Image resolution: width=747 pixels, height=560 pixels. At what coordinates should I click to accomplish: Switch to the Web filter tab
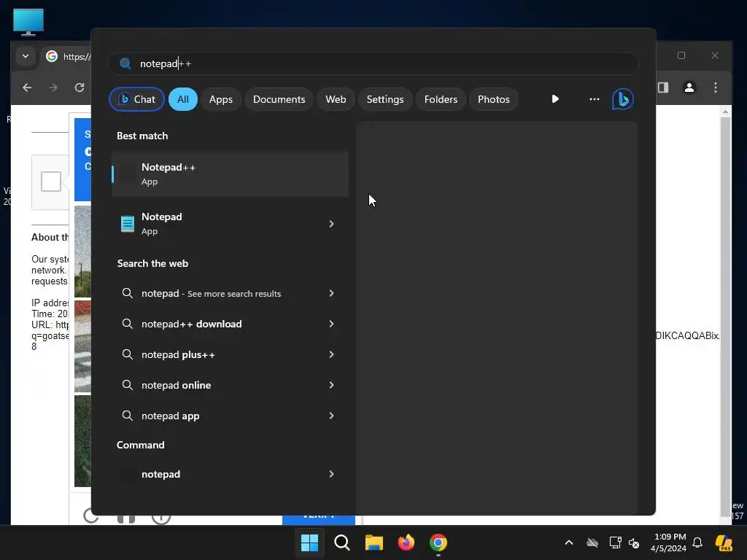pyautogui.click(x=336, y=99)
